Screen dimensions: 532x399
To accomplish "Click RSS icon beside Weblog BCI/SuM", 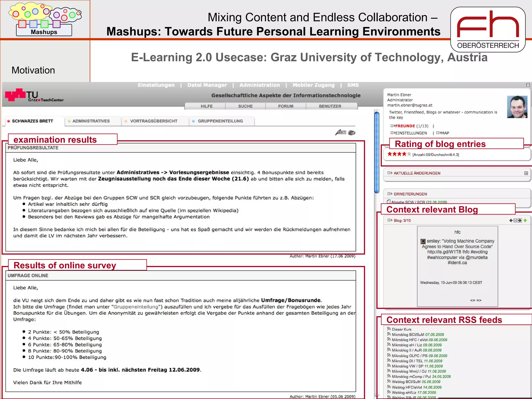I will pyautogui.click(x=389, y=381).
